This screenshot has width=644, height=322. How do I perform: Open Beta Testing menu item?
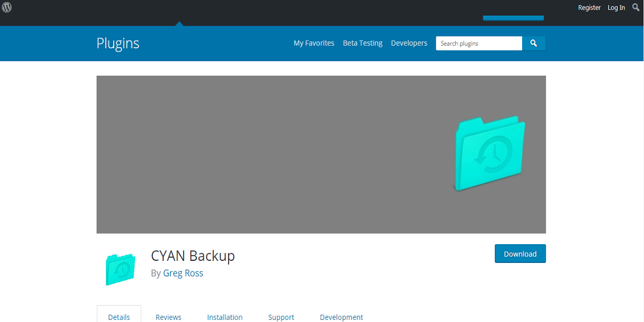(x=363, y=43)
